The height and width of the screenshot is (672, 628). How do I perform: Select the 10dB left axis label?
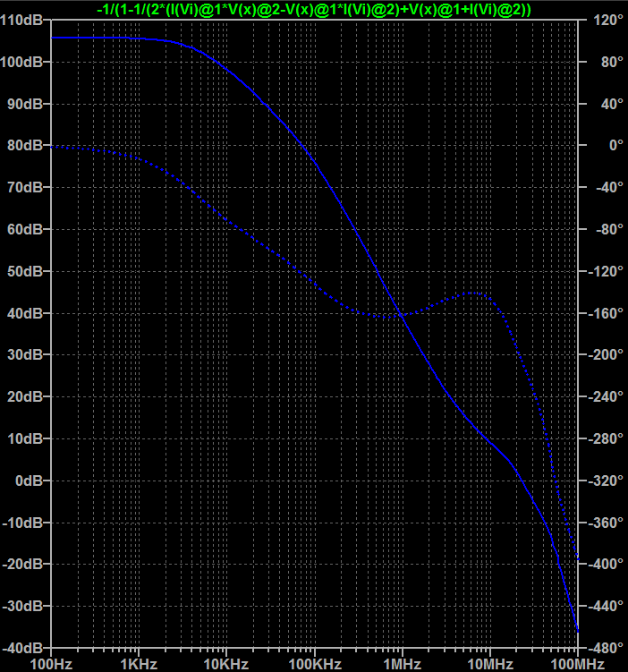point(25,438)
